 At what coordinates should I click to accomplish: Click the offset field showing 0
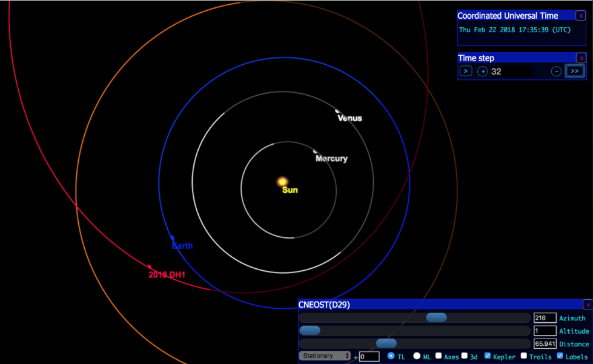369,357
